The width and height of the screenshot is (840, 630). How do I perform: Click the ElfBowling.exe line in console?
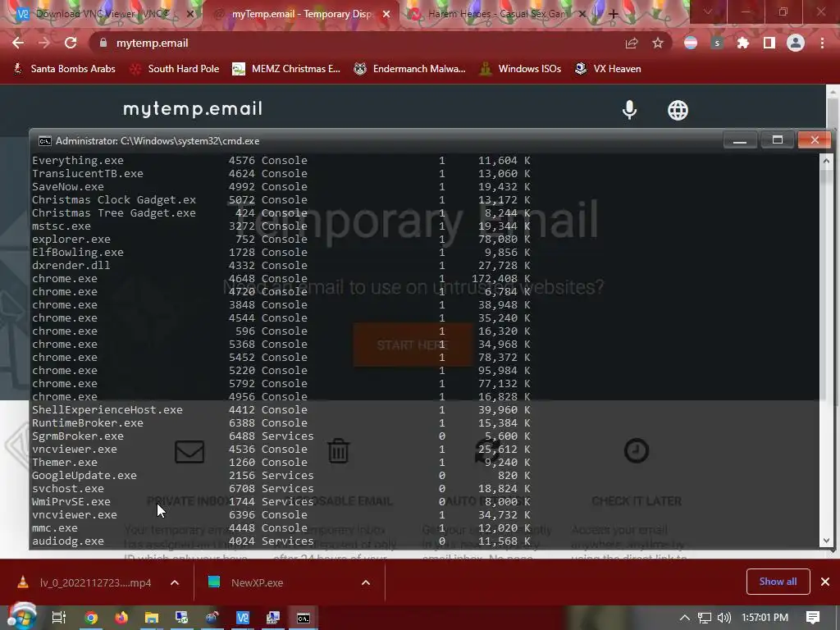(x=281, y=253)
